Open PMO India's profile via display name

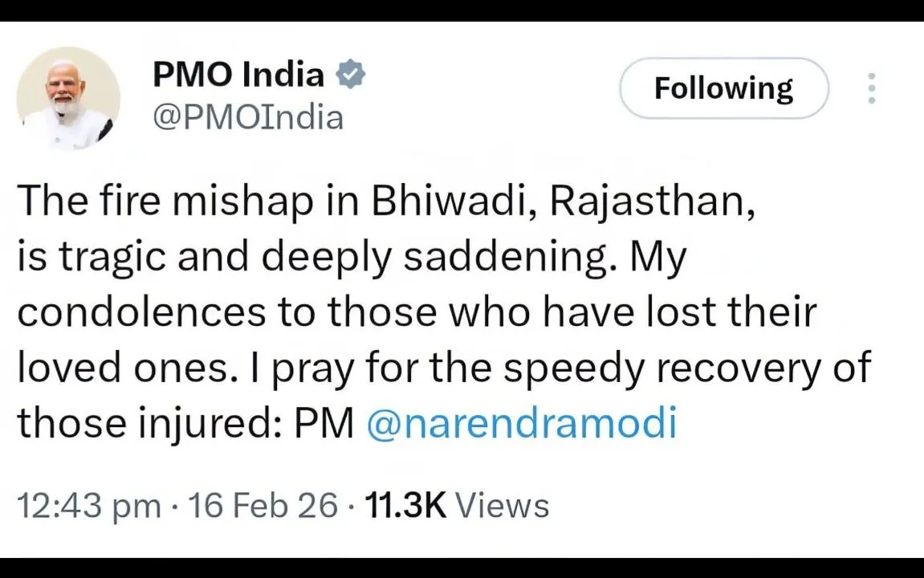click(238, 74)
